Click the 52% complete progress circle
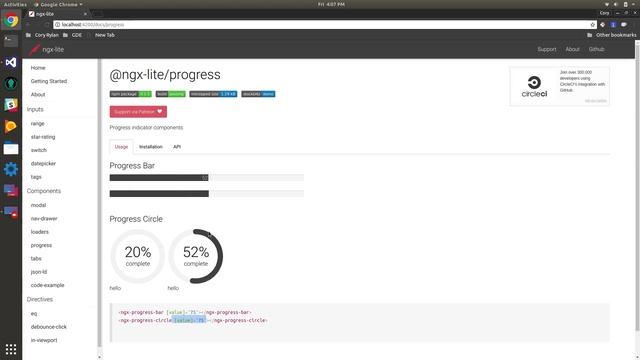Screen dimensions: 640x360 point(196,256)
